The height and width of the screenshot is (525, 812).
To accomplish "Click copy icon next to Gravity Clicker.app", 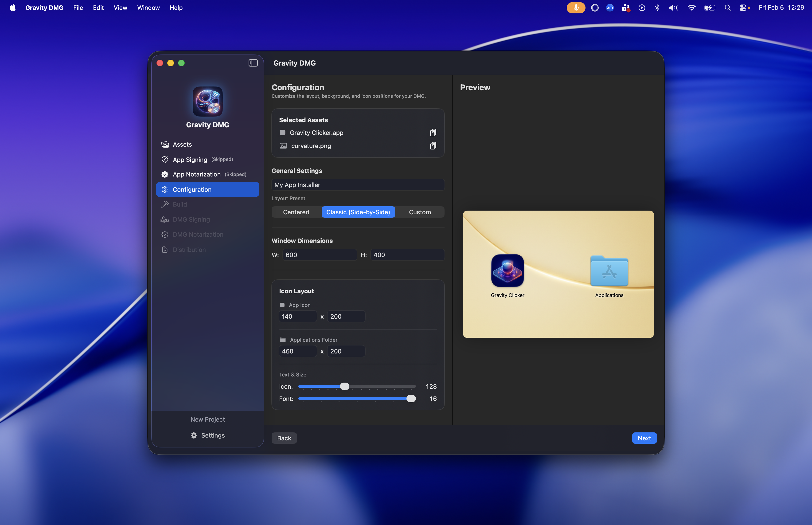I will point(433,133).
